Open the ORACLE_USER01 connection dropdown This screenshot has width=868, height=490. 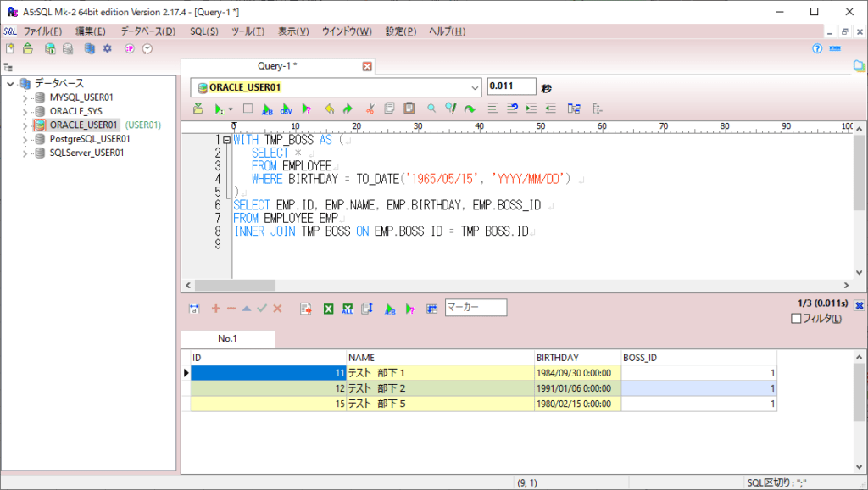coord(474,87)
